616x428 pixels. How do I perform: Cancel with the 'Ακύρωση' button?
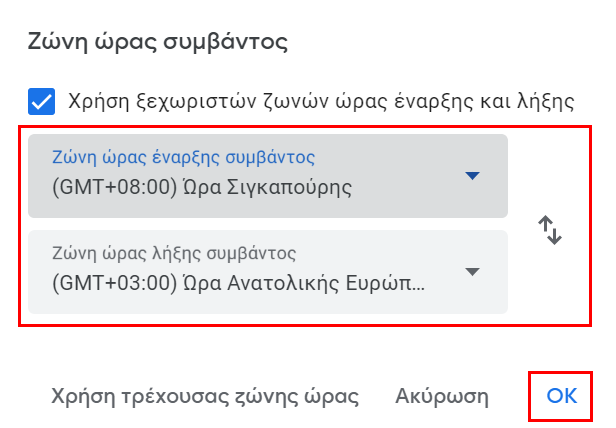click(442, 396)
